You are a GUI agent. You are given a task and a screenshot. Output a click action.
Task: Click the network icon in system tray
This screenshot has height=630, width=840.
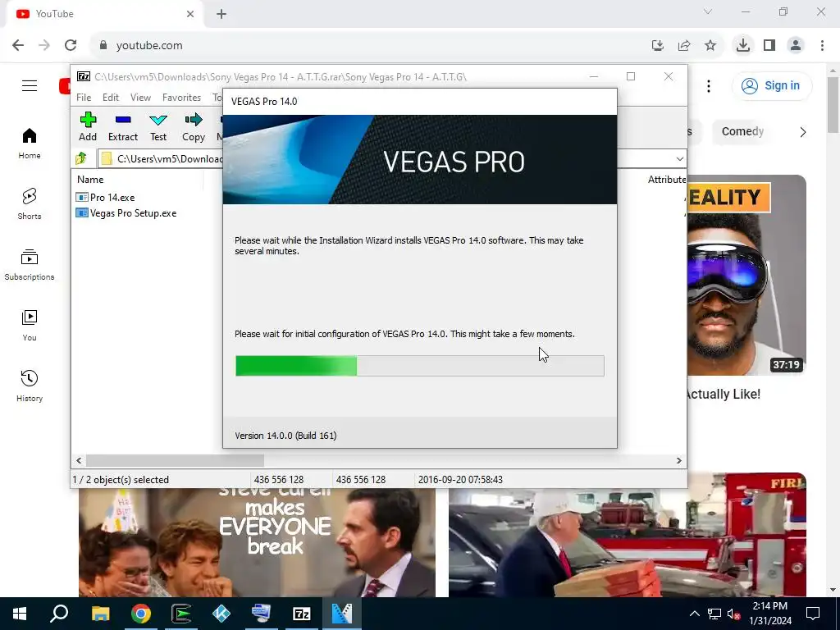pos(714,614)
